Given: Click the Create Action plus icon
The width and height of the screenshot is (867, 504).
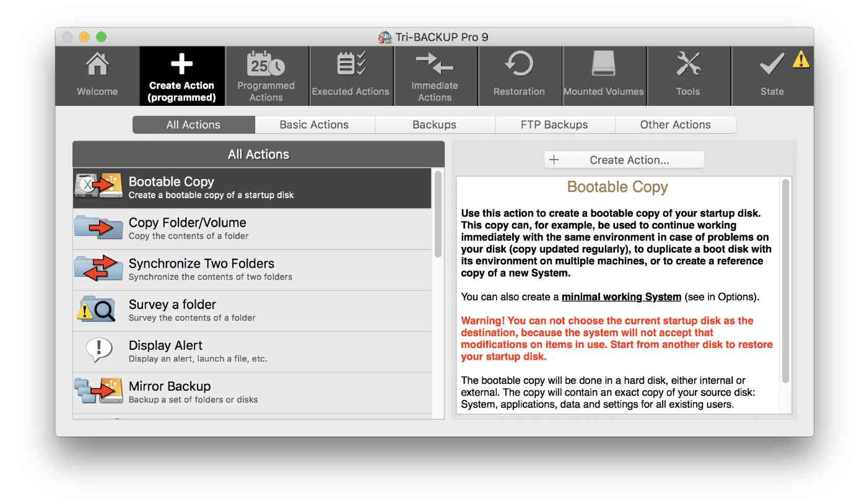Looking at the screenshot, I should coord(181,63).
